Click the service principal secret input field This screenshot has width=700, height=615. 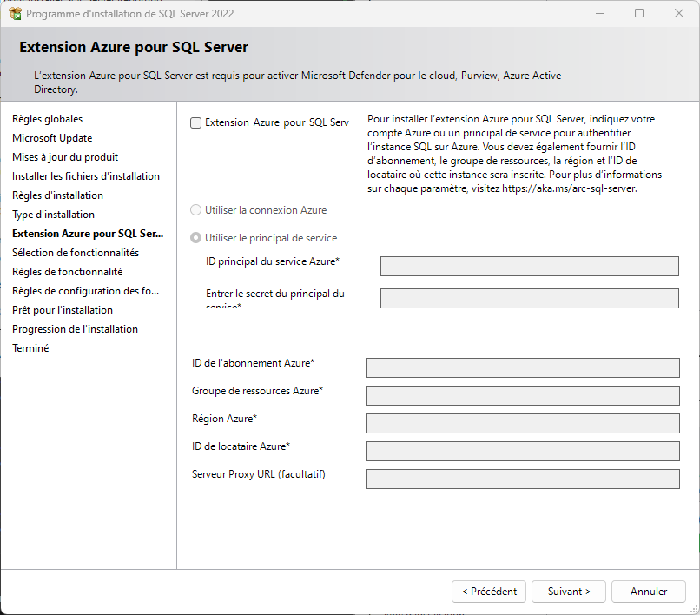(x=530, y=298)
